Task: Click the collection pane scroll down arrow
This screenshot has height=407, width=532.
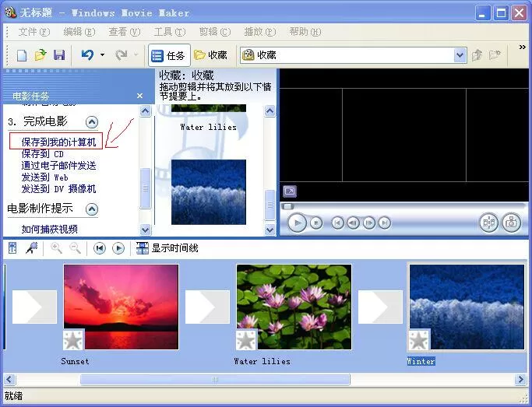Action: click(270, 230)
